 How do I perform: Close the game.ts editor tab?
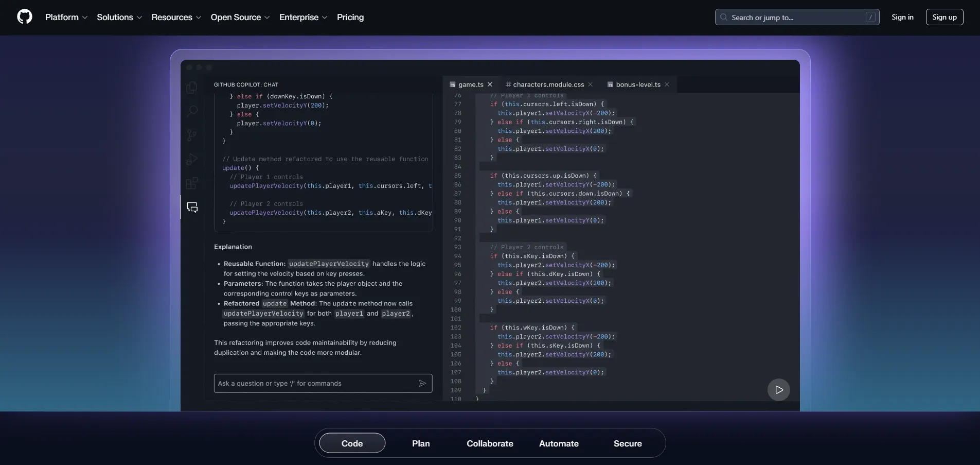tap(490, 84)
